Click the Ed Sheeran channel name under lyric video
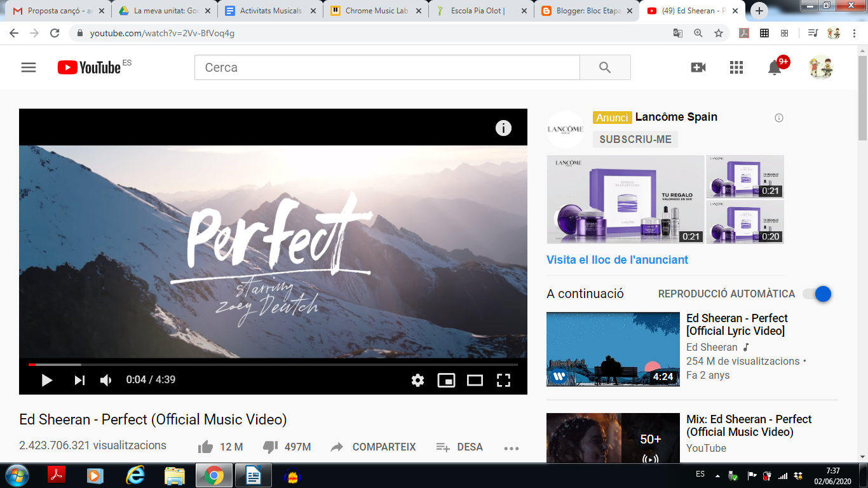The image size is (868, 488). (x=712, y=348)
